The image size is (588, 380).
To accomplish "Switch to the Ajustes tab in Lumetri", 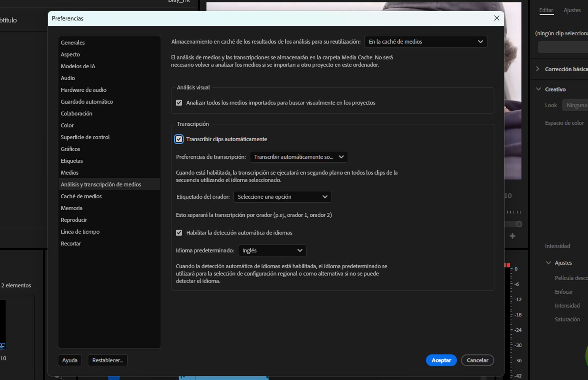I will coord(572,10).
